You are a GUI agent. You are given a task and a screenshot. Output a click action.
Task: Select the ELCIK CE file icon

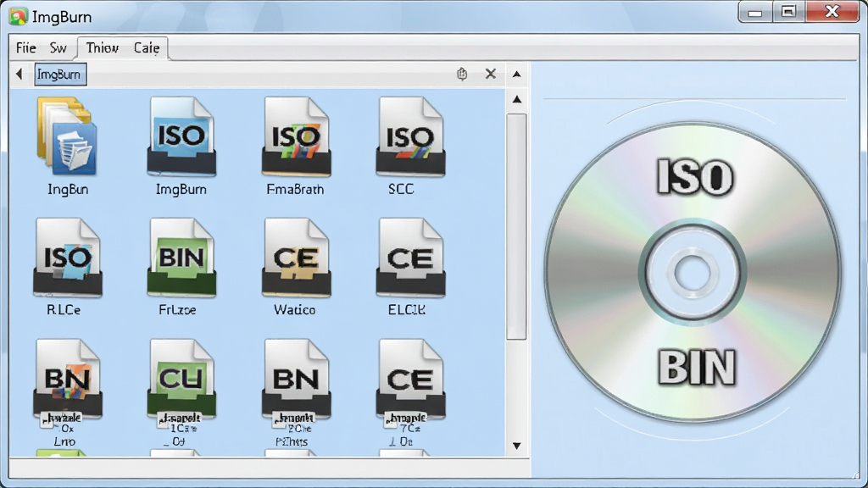pos(410,258)
